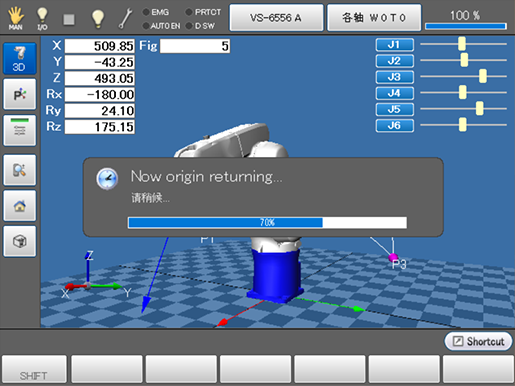The height and width of the screenshot is (386, 515).
Task: Select the J4 axis button
Action: (395, 93)
